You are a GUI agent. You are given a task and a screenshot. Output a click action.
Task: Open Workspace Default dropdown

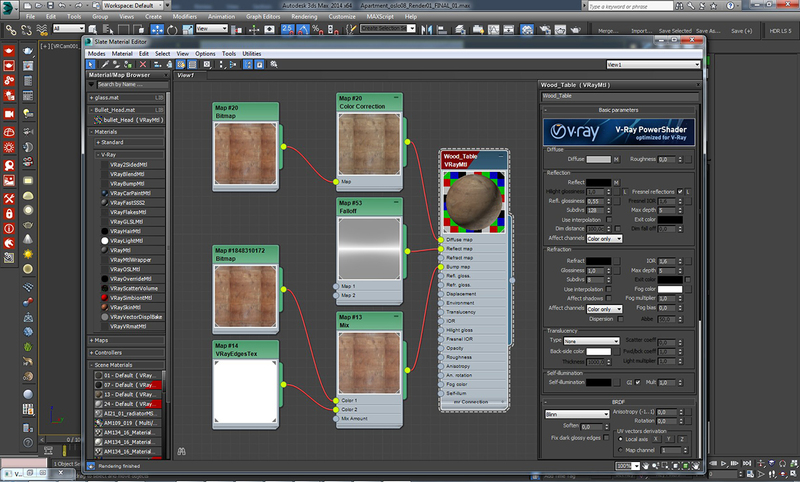coord(133,6)
